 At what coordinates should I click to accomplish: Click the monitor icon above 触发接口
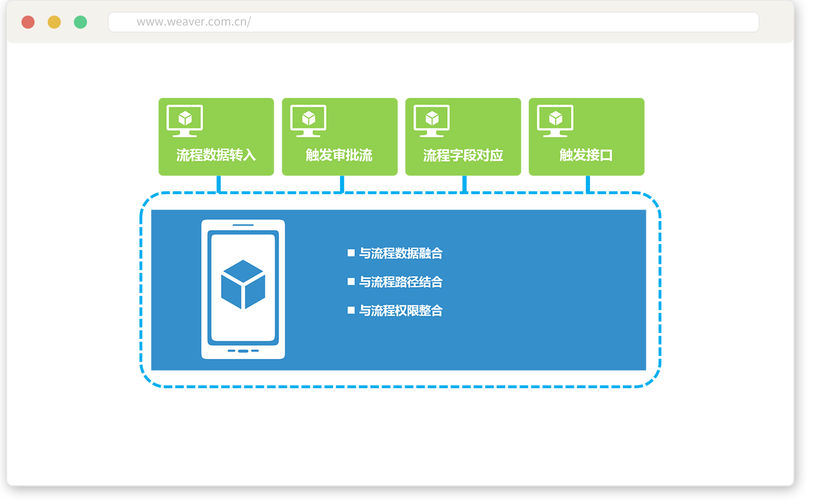pyautogui.click(x=555, y=120)
